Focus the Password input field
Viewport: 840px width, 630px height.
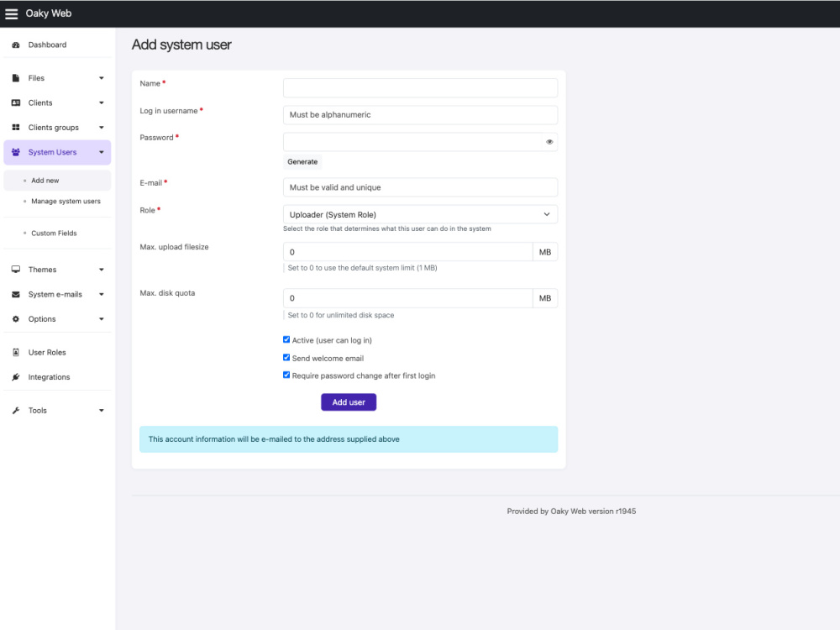(x=420, y=142)
